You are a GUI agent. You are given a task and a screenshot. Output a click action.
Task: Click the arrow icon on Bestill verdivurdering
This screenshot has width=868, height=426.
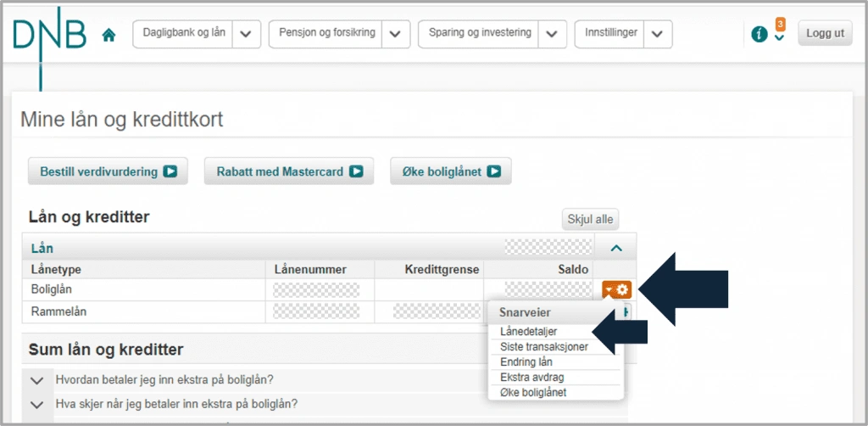click(x=170, y=171)
